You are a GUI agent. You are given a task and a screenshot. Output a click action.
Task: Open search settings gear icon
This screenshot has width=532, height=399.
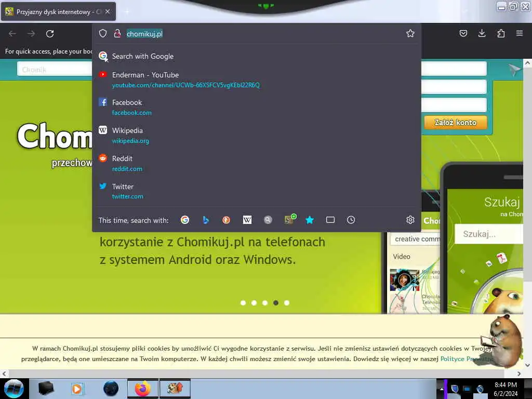[410, 220]
